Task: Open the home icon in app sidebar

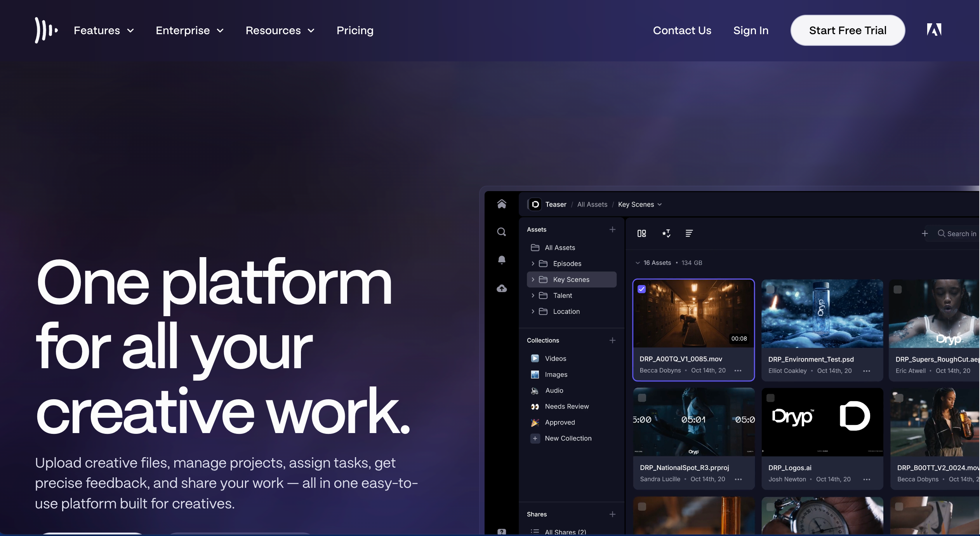Action: [502, 204]
